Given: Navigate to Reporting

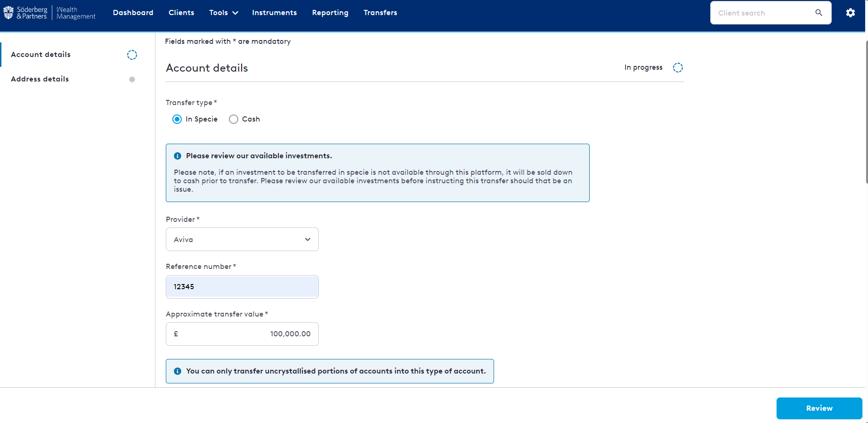Looking at the screenshot, I should pyautogui.click(x=330, y=13).
